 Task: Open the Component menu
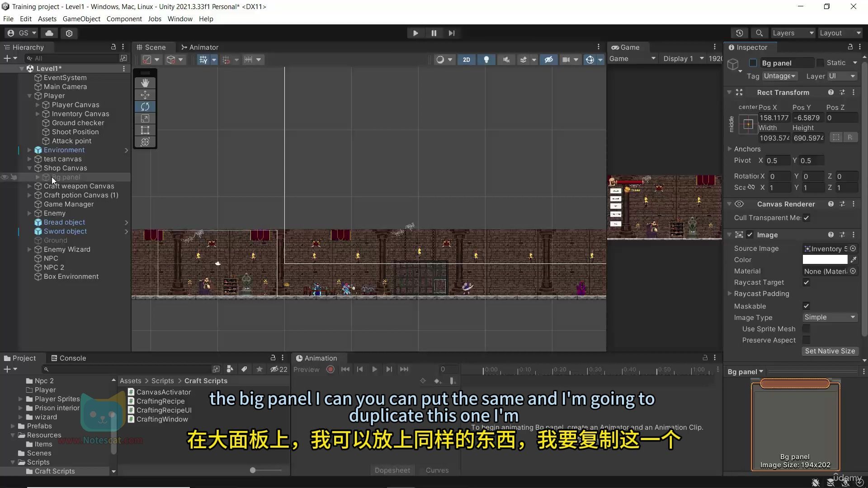[x=124, y=19]
